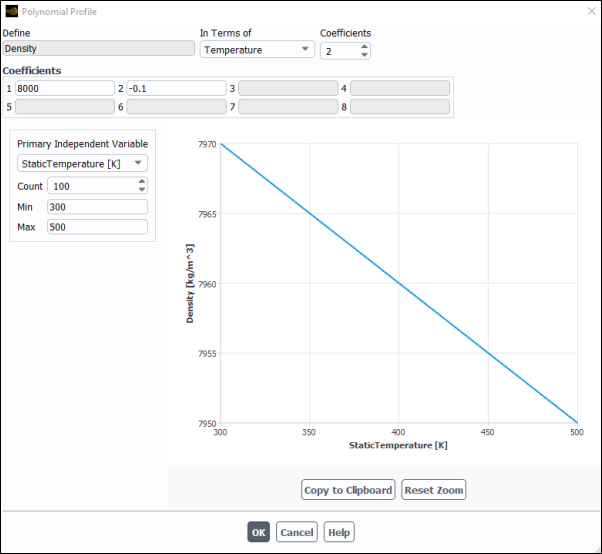Click coefficient 2 field containing -0.1
Image resolution: width=602 pixels, height=554 pixels.
pos(176,88)
